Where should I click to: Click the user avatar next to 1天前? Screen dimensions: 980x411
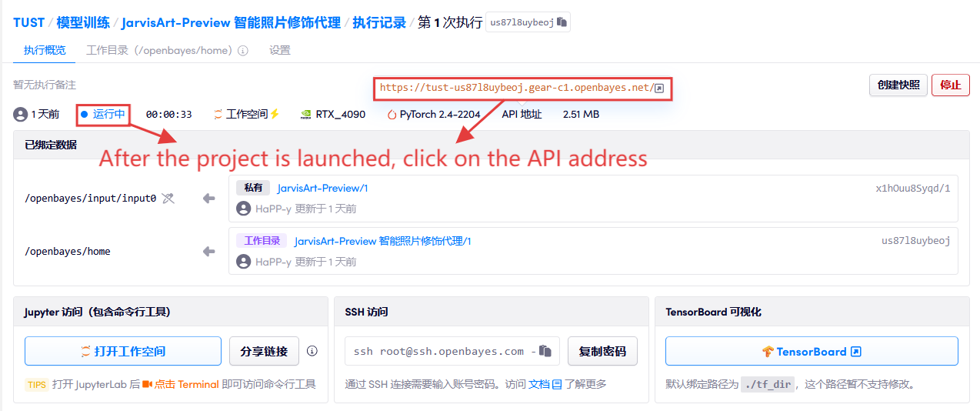coord(21,115)
